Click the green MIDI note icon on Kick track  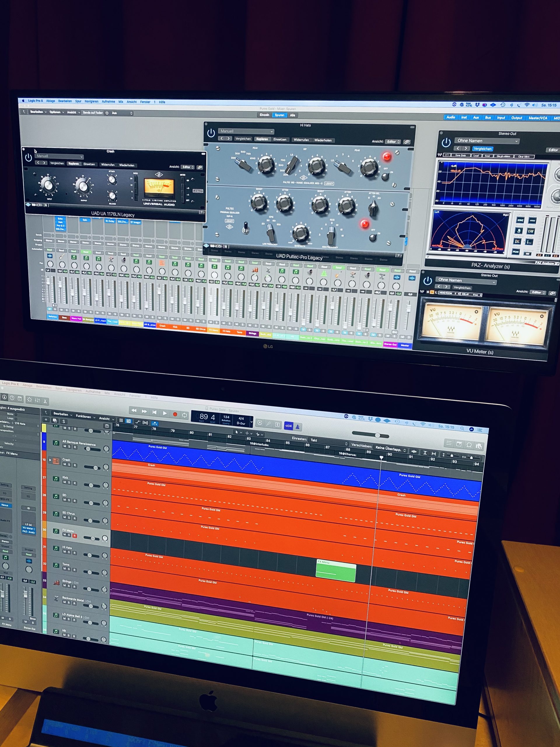coord(56,479)
